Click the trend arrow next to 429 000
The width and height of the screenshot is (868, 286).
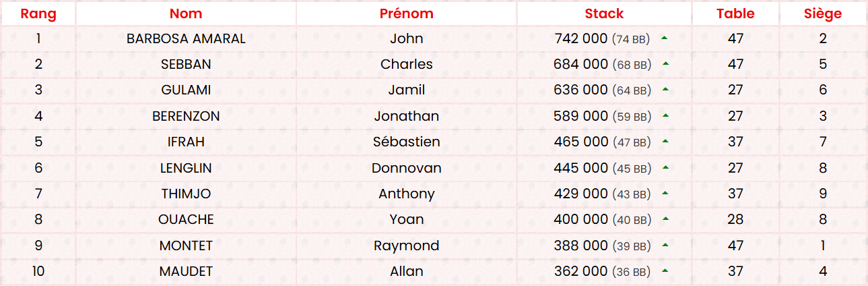(x=666, y=194)
